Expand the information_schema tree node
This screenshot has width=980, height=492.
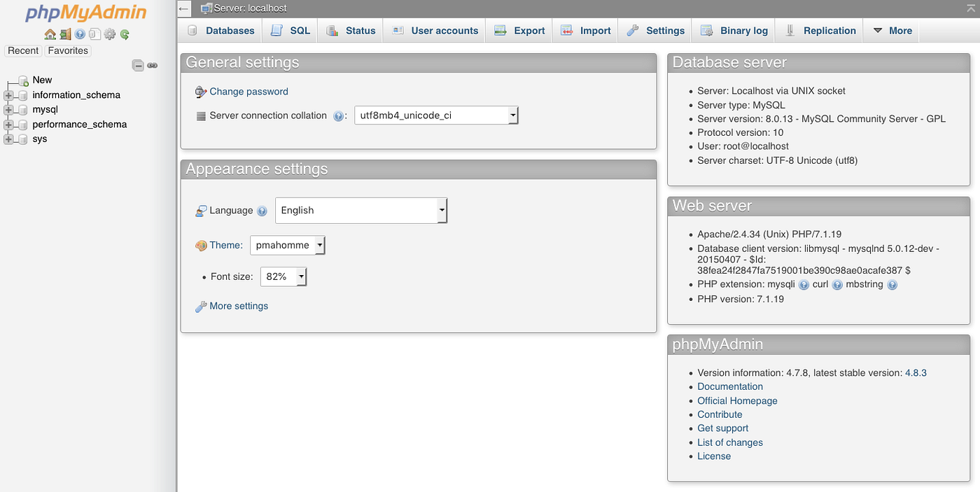coord(8,95)
